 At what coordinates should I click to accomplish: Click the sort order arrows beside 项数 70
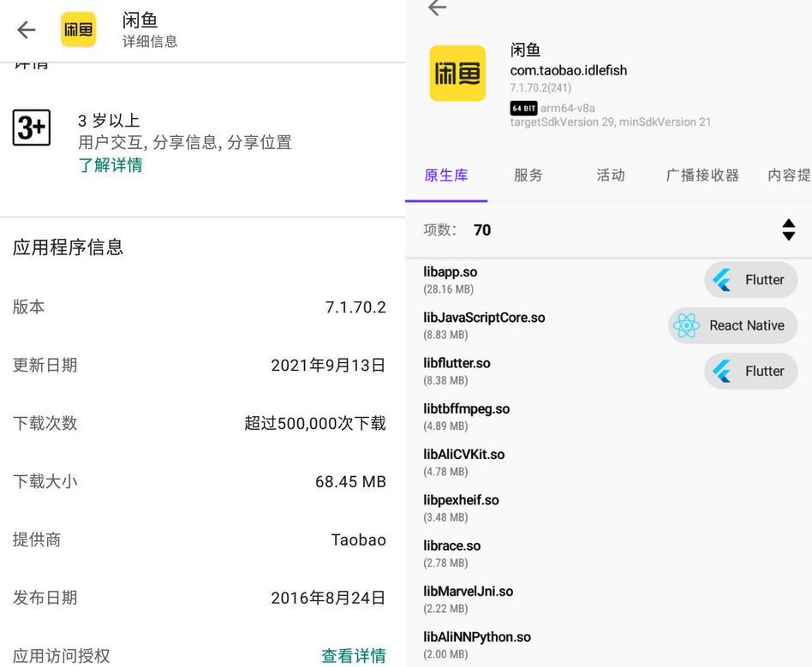coord(788,229)
